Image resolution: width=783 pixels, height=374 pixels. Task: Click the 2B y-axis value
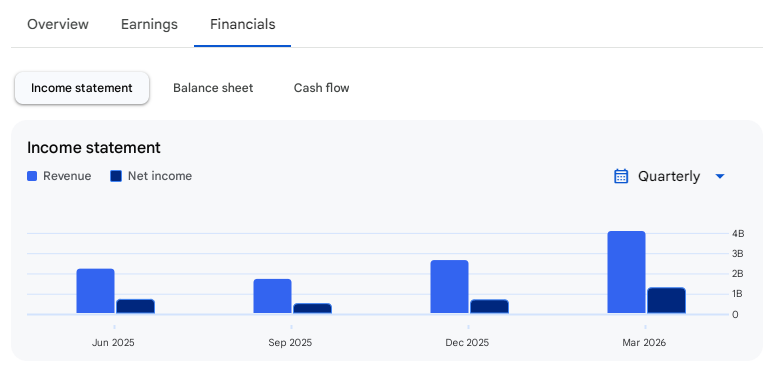738,274
